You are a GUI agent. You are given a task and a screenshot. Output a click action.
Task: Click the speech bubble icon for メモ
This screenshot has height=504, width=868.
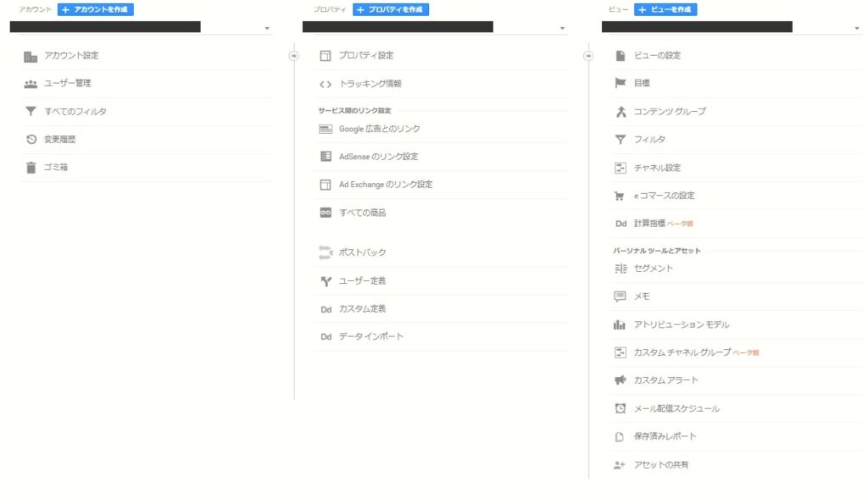click(x=620, y=296)
